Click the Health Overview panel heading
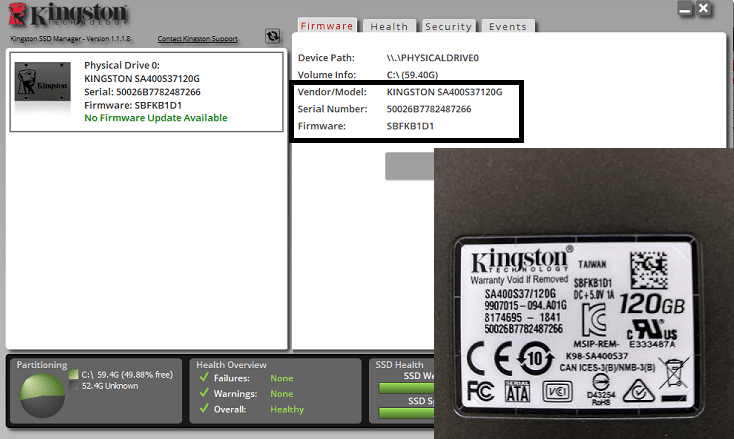734x439 pixels. [x=231, y=365]
